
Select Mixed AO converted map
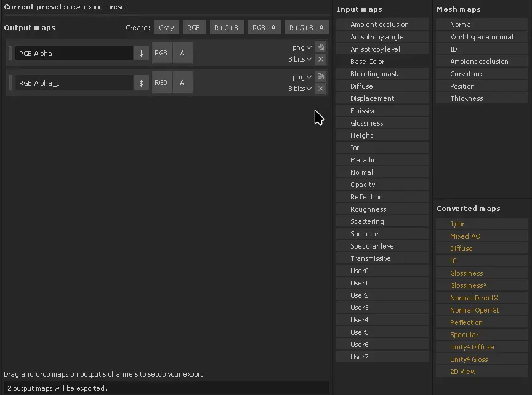[482, 236]
